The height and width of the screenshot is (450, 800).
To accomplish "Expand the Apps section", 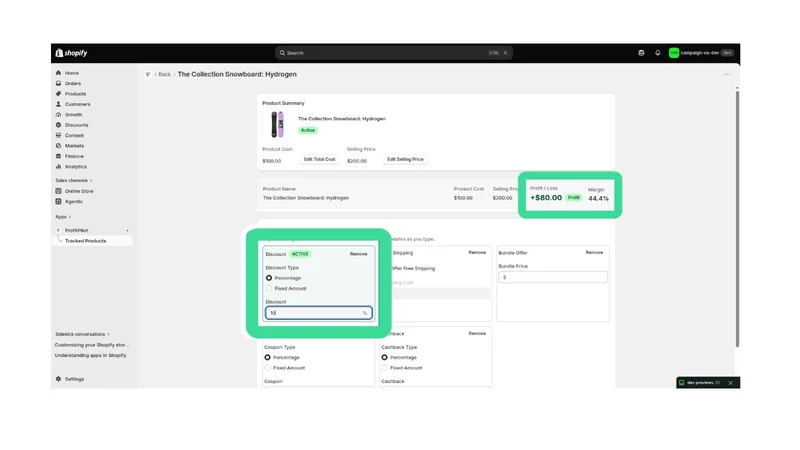I will [63, 217].
